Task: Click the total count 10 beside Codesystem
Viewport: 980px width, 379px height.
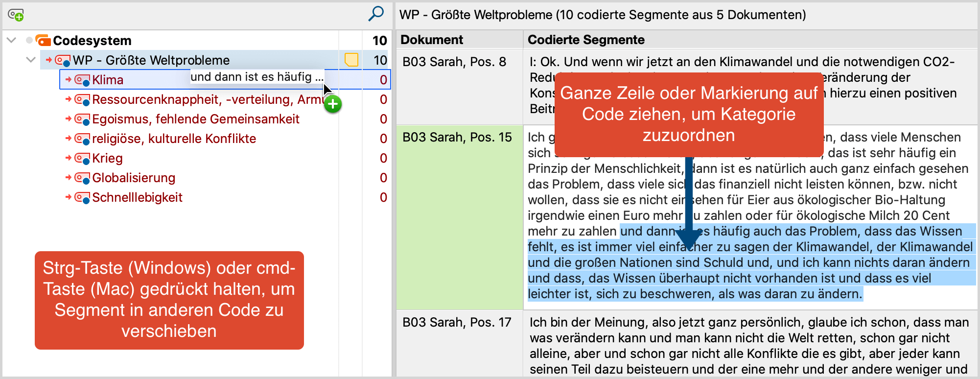Action: [379, 41]
